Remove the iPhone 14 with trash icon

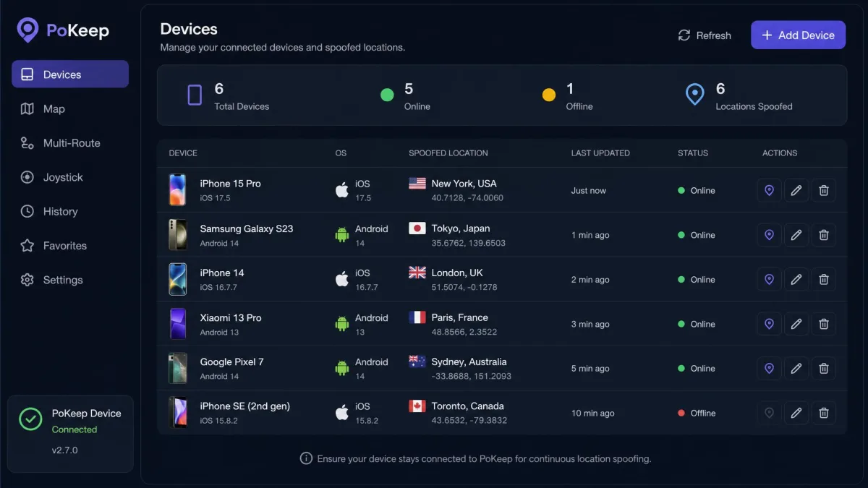tap(823, 279)
